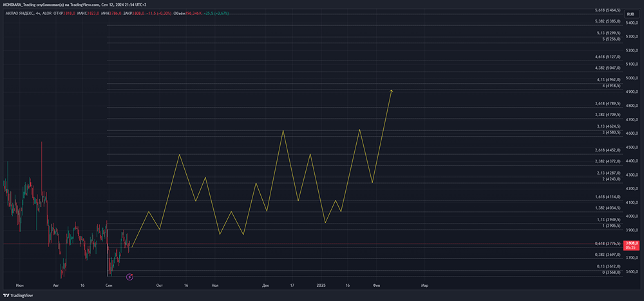Click the 2025 label on time axis
The image size is (644, 301).
tap(321, 285)
